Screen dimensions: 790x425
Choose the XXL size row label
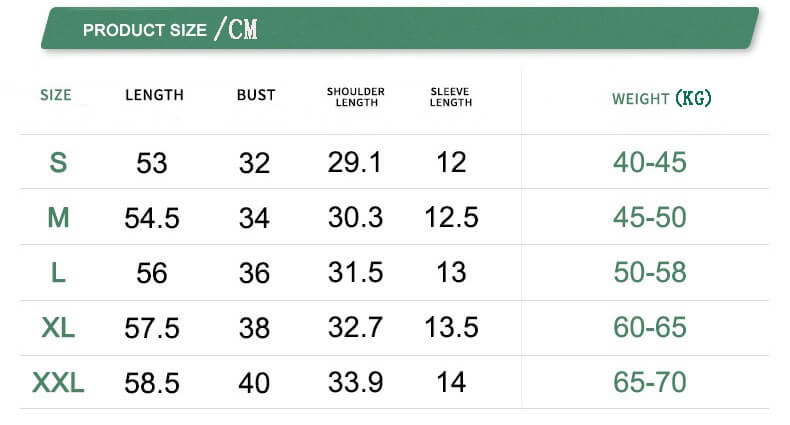pyautogui.click(x=58, y=382)
